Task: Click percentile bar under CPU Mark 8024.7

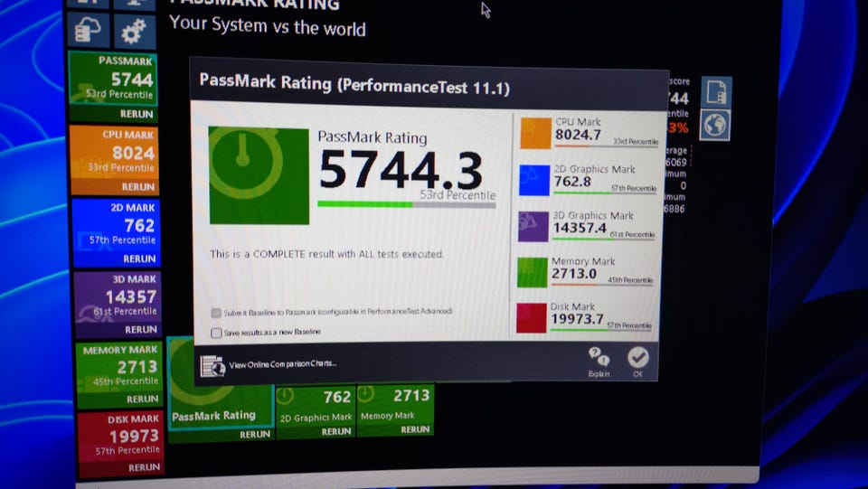Action: coord(606,146)
